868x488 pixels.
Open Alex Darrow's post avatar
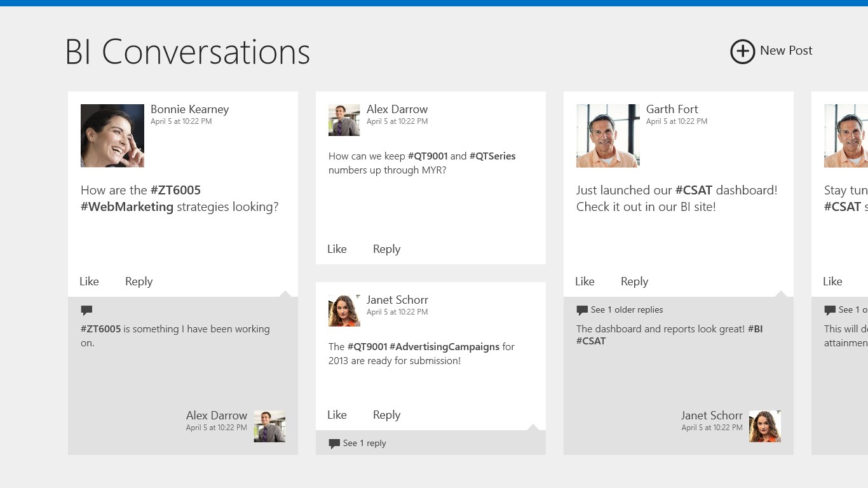[x=344, y=120]
